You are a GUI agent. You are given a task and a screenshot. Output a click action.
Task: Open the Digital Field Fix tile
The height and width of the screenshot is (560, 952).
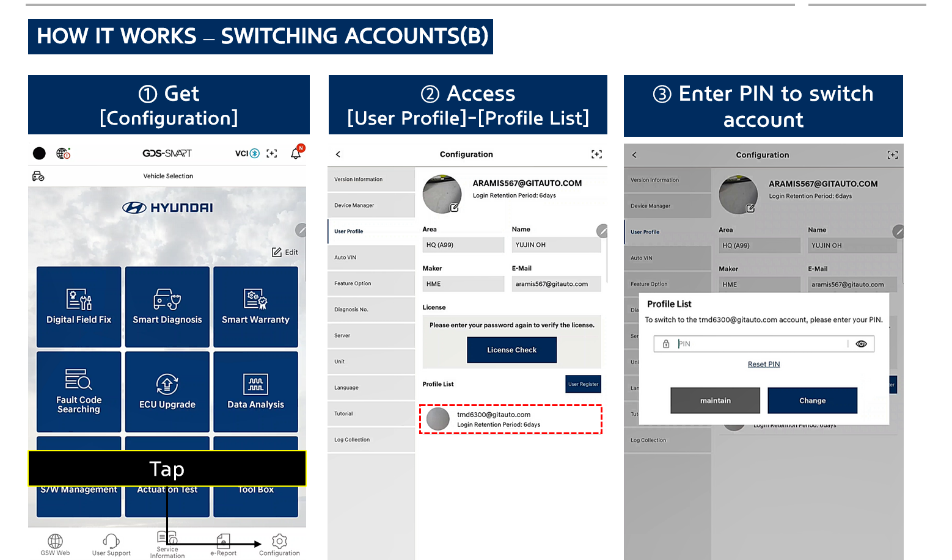(79, 307)
